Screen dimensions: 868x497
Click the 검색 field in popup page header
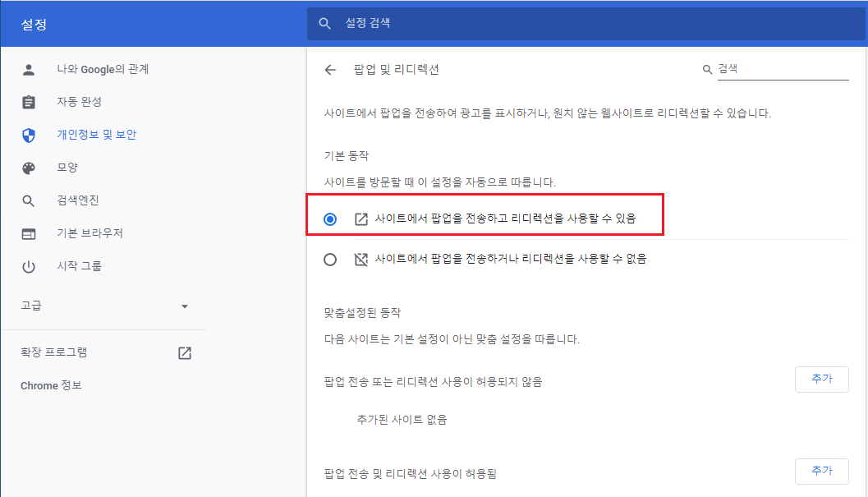[x=780, y=69]
